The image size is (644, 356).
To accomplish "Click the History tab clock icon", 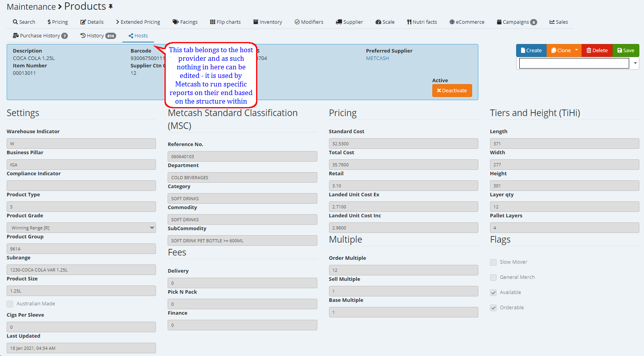I will [83, 36].
